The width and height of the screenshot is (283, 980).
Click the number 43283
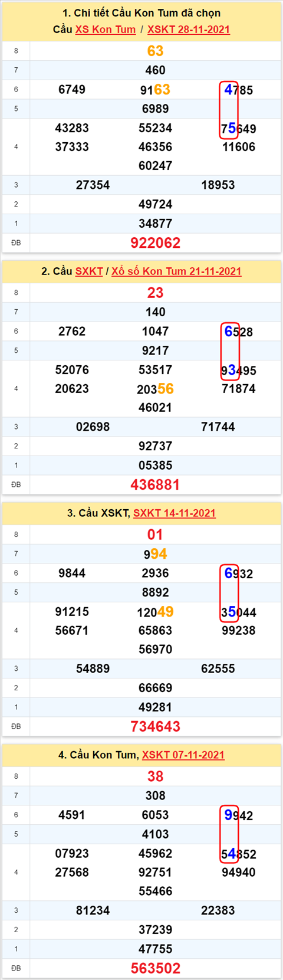[72, 128]
